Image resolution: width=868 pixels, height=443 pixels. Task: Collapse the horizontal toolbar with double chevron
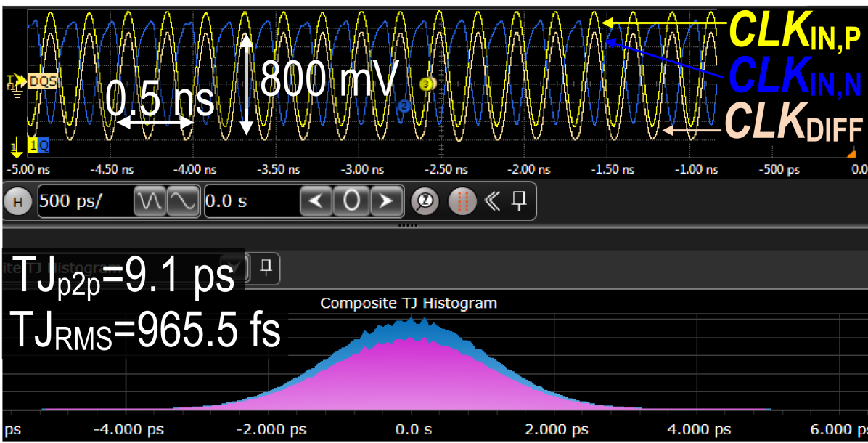point(491,201)
